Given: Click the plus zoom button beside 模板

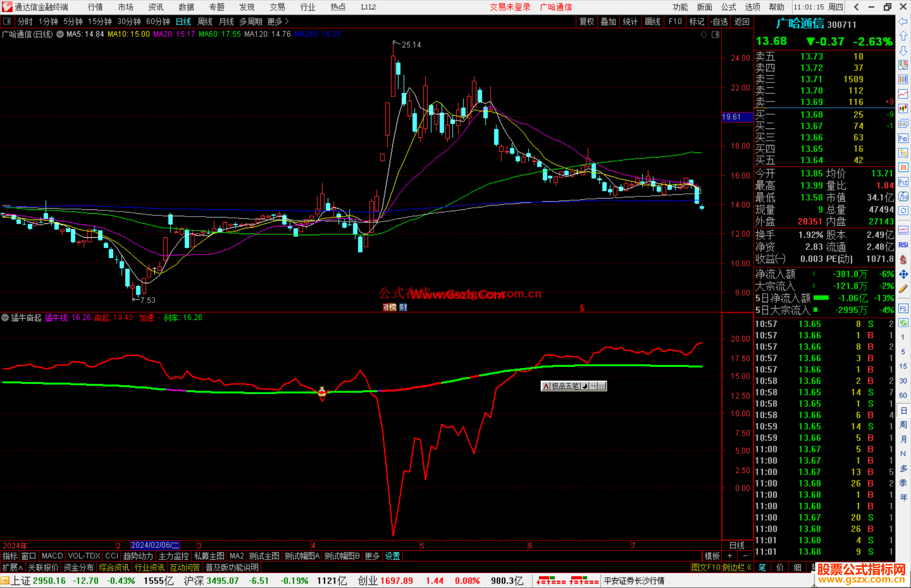Looking at the screenshot, I should click(x=730, y=556).
